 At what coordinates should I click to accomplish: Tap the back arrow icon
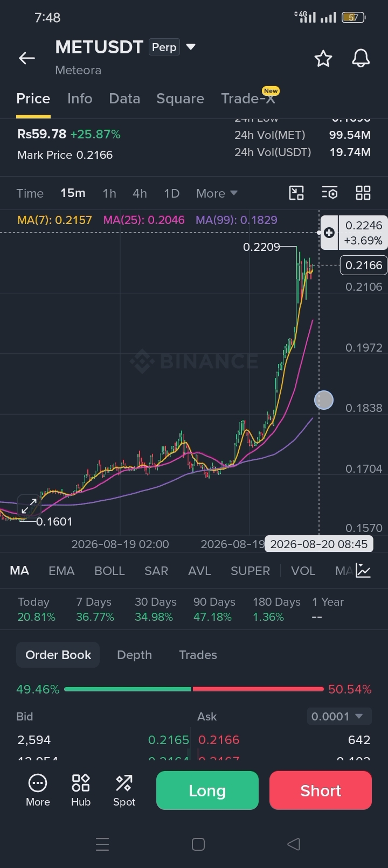pos(26,58)
